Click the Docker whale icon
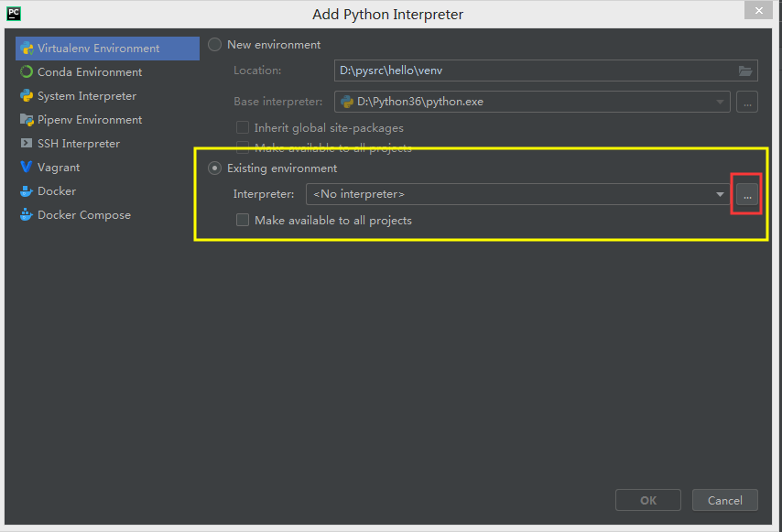Viewport: 782px width, 532px height. point(27,191)
